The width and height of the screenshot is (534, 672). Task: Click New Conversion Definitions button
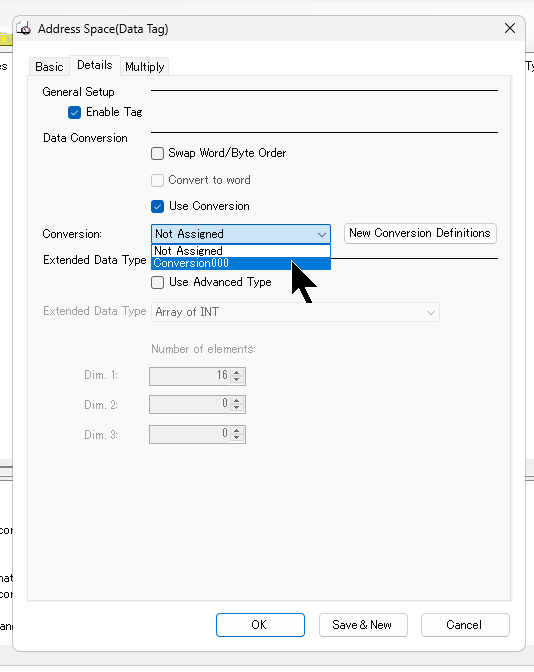420,233
